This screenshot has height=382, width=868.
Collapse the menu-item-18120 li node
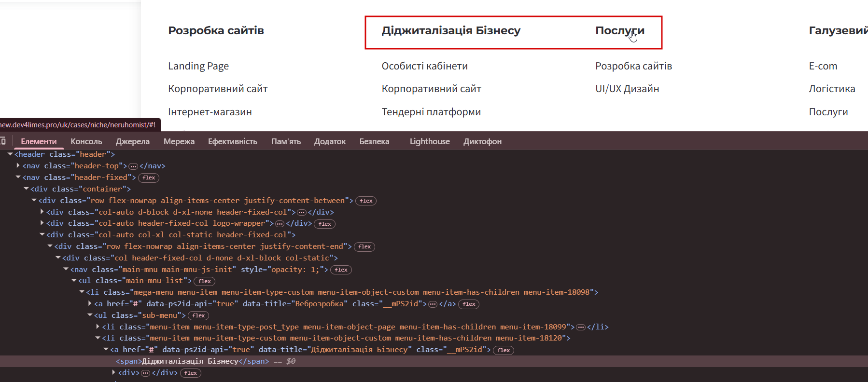(98, 338)
